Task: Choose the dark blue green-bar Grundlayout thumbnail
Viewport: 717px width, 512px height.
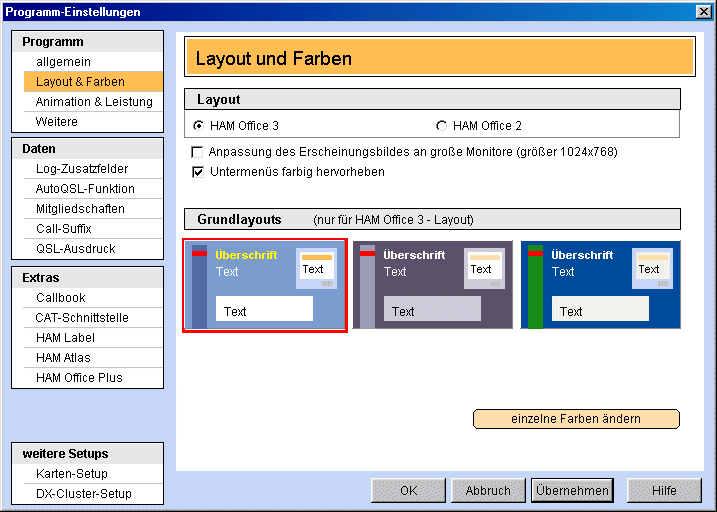Action: [x=600, y=285]
